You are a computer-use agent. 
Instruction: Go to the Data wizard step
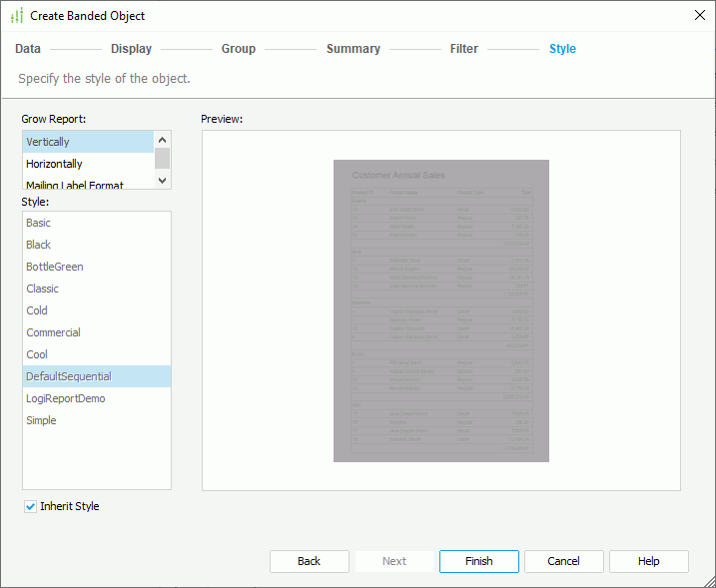coord(28,49)
